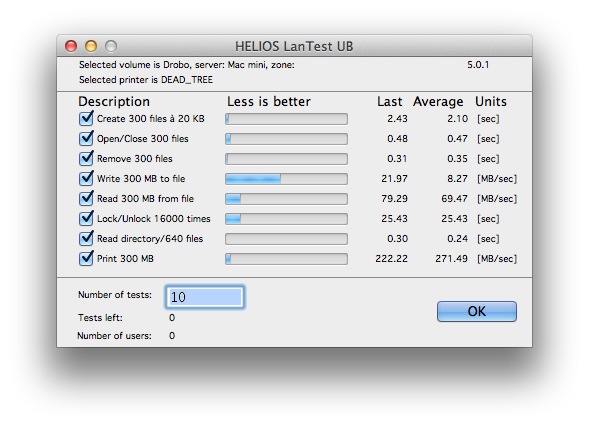Screen dimensions: 589x426
Task: Click Write 300 MB progress bar
Action: [286, 179]
